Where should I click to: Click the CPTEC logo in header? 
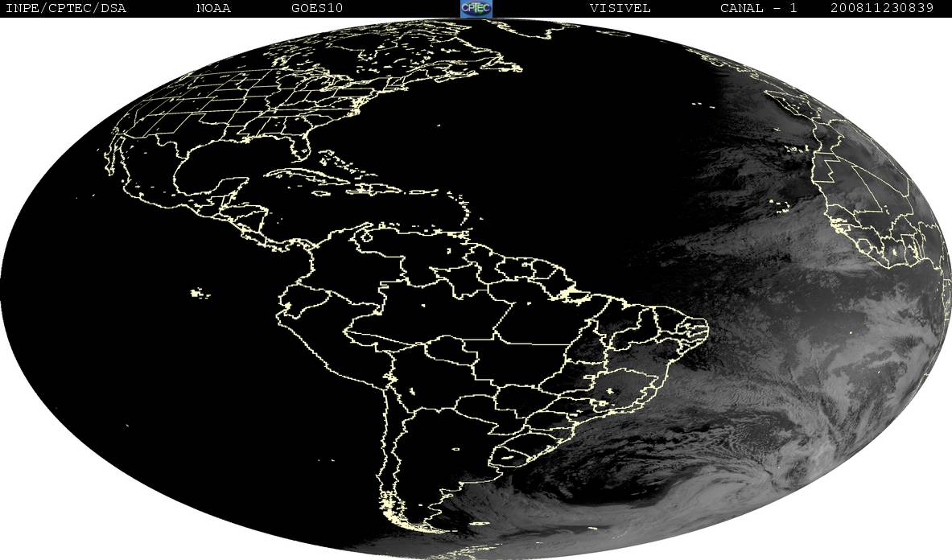point(476,8)
